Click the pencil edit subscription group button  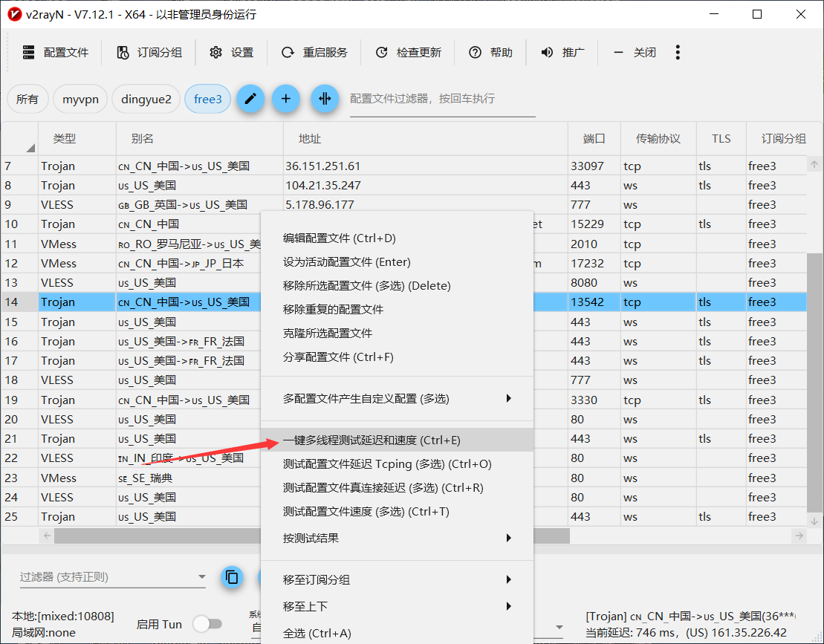coord(250,99)
